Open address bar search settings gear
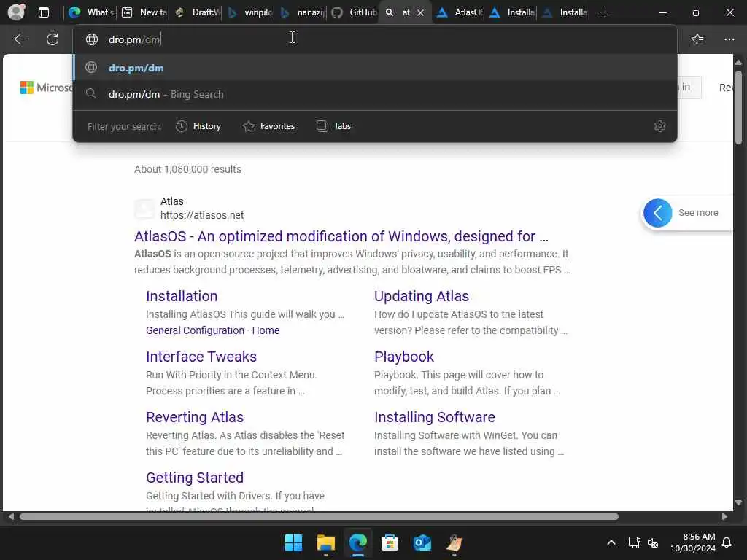Image resolution: width=747 pixels, height=560 pixels. 659,126
